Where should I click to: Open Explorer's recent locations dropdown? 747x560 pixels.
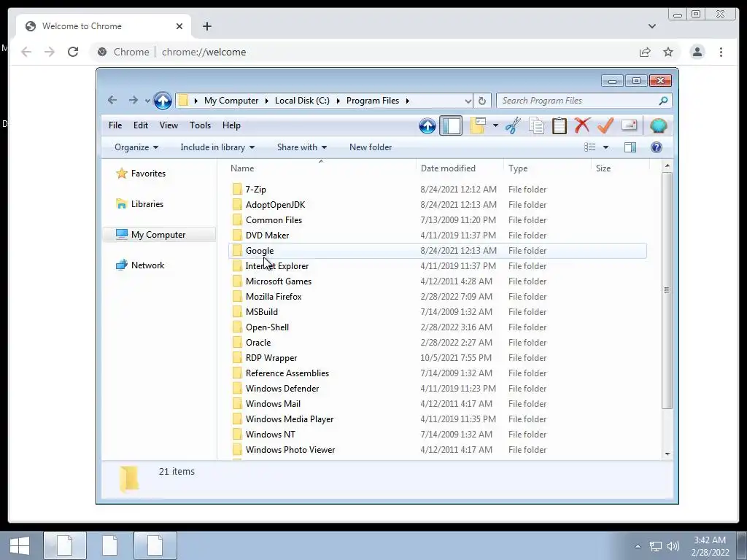click(x=147, y=101)
